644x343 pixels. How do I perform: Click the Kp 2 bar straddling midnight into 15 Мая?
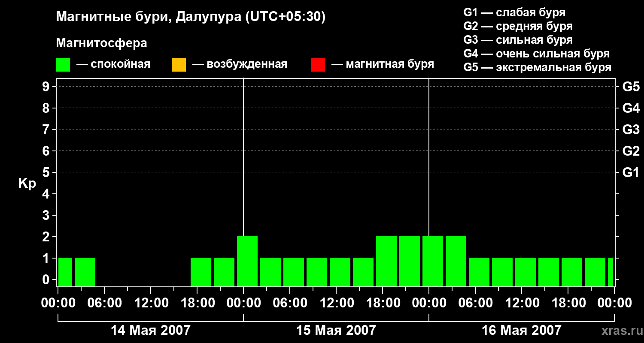pyautogui.click(x=247, y=262)
